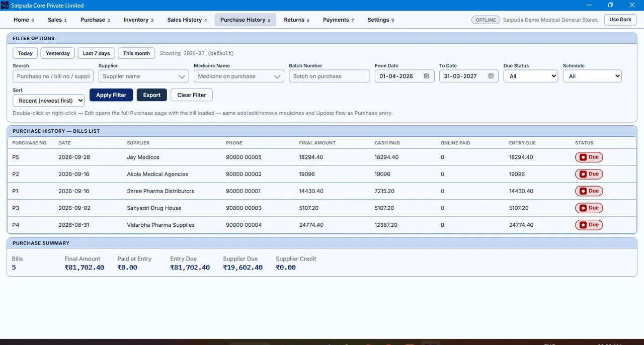Image resolution: width=644 pixels, height=345 pixels.
Task: Open the Inventory tab
Action: 138,20
